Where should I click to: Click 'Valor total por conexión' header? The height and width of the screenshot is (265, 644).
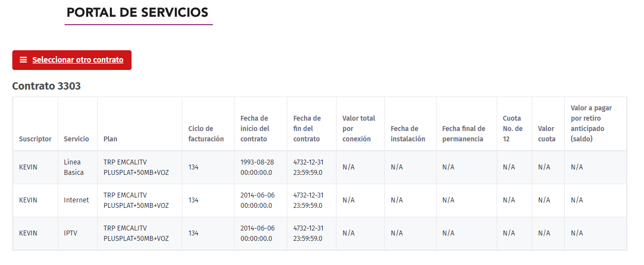point(359,129)
